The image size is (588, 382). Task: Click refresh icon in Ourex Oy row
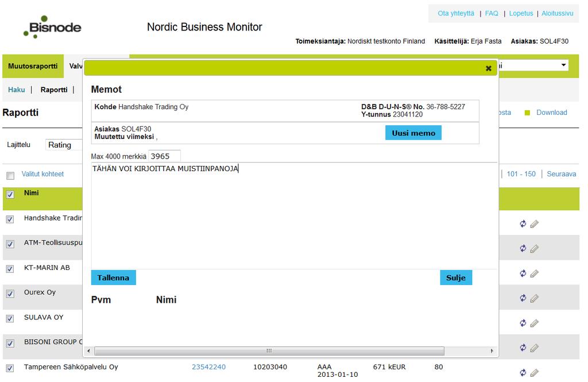point(523,298)
